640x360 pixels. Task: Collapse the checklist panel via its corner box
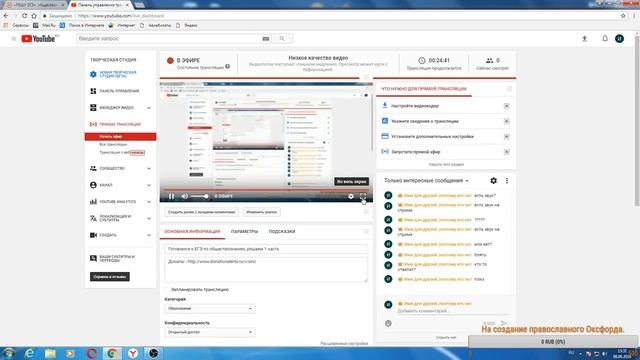(x=509, y=89)
